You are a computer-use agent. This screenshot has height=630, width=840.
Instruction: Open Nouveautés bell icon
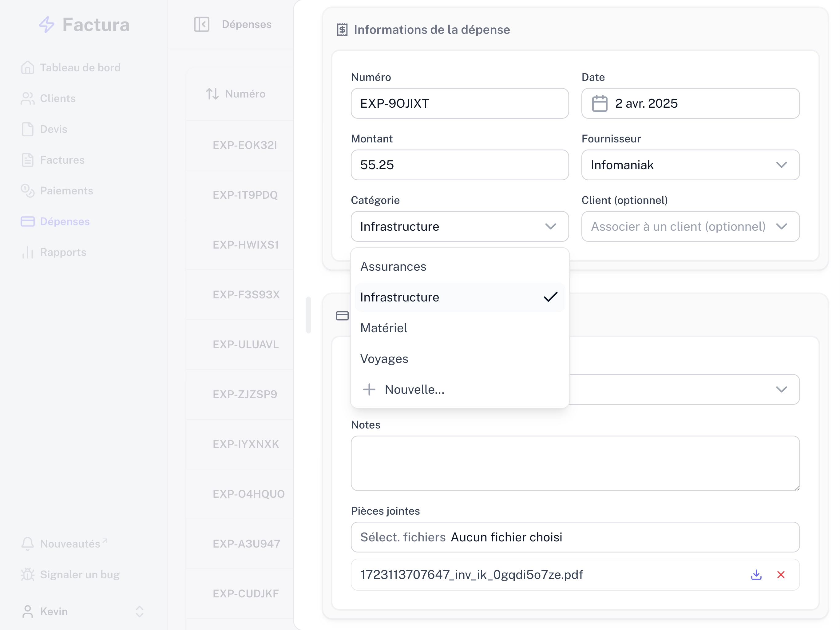[x=28, y=544]
